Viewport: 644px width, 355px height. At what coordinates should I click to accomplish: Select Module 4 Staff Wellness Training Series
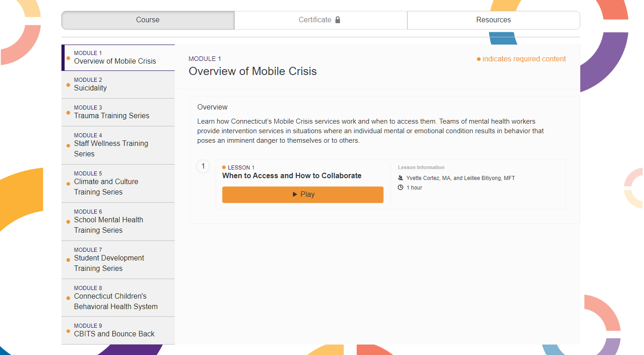click(118, 145)
